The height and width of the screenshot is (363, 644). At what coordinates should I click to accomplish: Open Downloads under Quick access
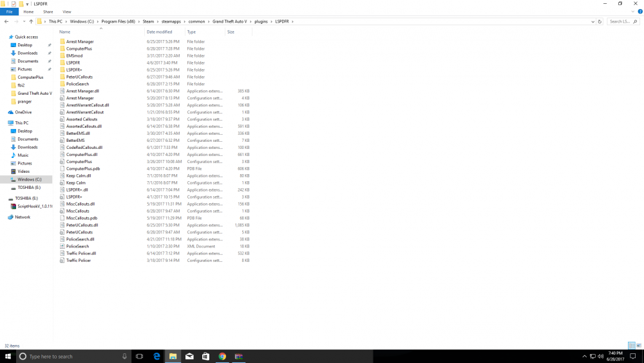(x=28, y=53)
